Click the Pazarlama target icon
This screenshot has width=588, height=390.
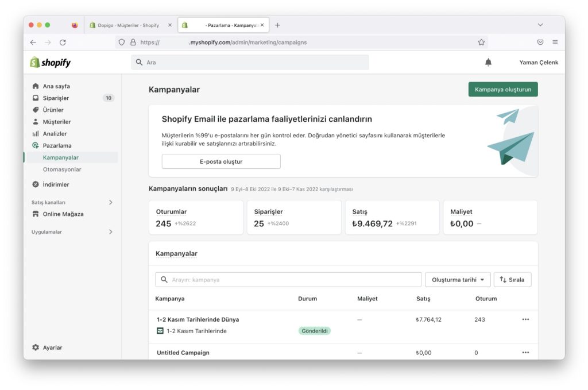[x=36, y=145]
